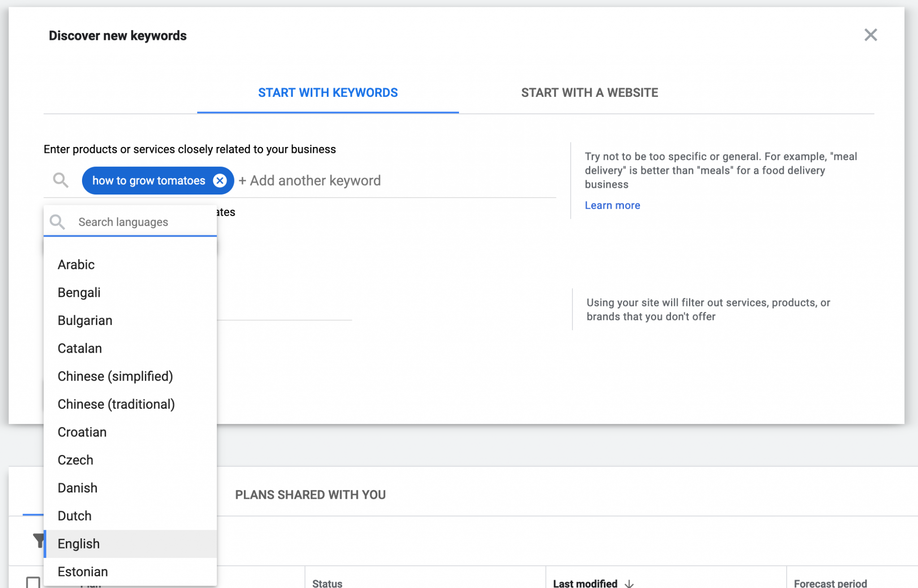This screenshot has width=918, height=588.
Task: Click the Add another keyword field
Action: (310, 181)
